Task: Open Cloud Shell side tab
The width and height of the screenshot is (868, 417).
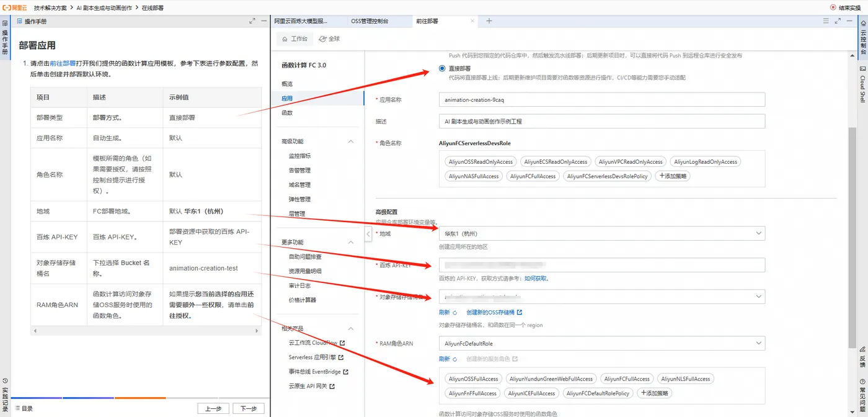Action: coord(862,84)
